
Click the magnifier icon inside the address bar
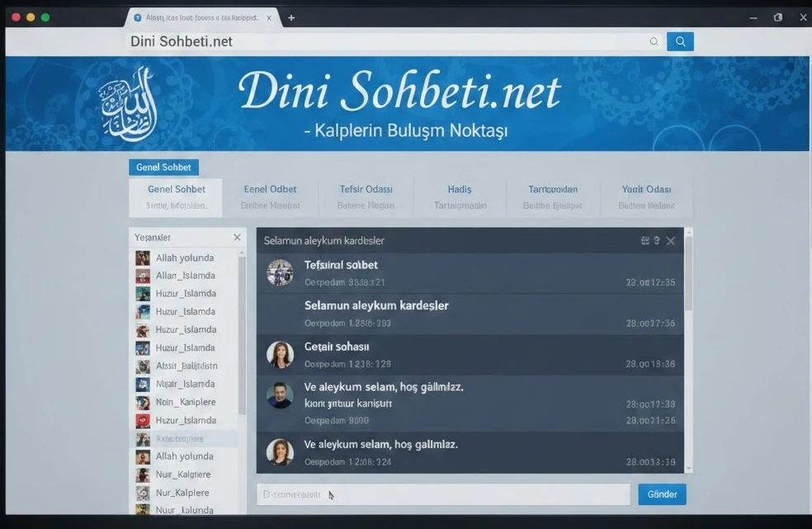tap(654, 40)
